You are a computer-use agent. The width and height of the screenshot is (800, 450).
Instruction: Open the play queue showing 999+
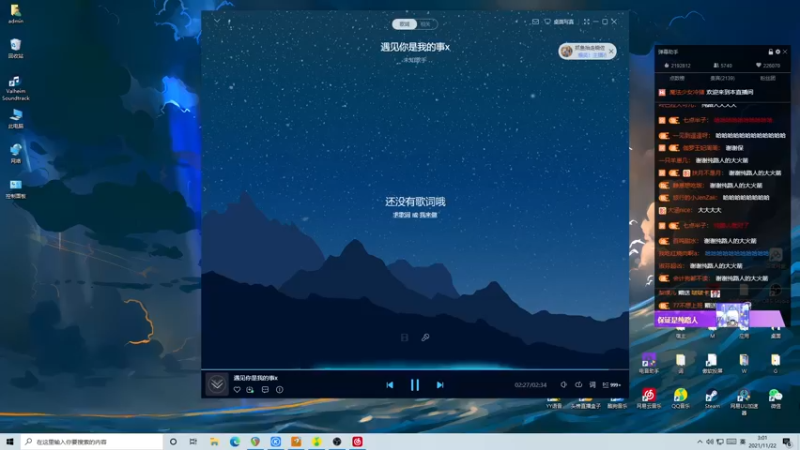pos(612,385)
